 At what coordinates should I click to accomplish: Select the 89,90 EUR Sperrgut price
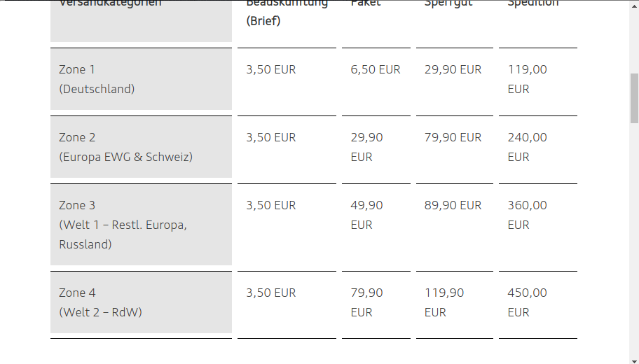tap(453, 205)
